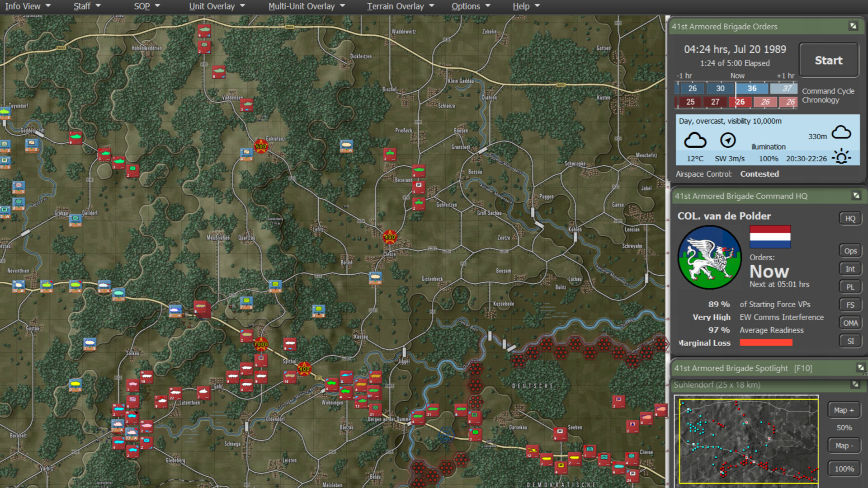This screenshot has width=868, height=488.
Task: Collapse the Brigade Spotlight panel
Action: (x=860, y=368)
